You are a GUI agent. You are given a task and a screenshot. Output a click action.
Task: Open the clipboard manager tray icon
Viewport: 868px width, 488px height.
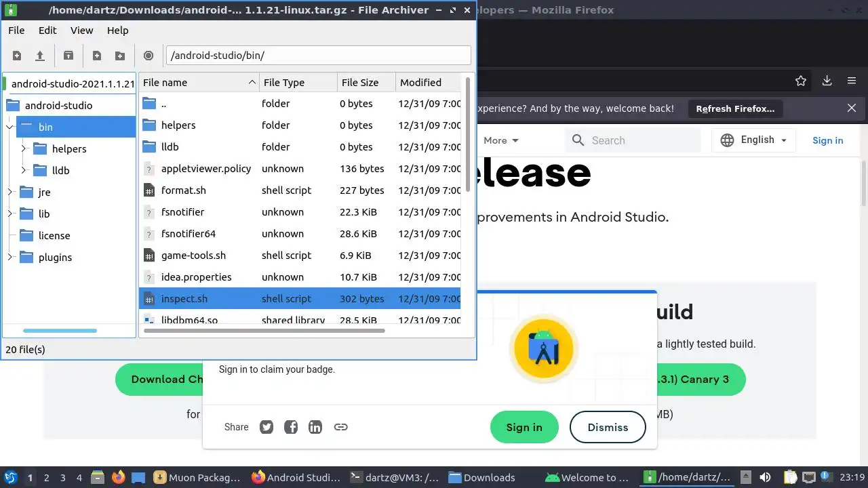coord(791,477)
